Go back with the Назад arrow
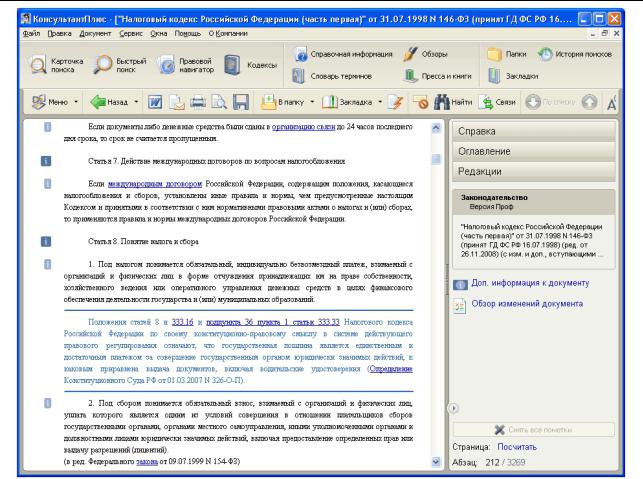The width and height of the screenshot is (643, 479). [x=109, y=102]
